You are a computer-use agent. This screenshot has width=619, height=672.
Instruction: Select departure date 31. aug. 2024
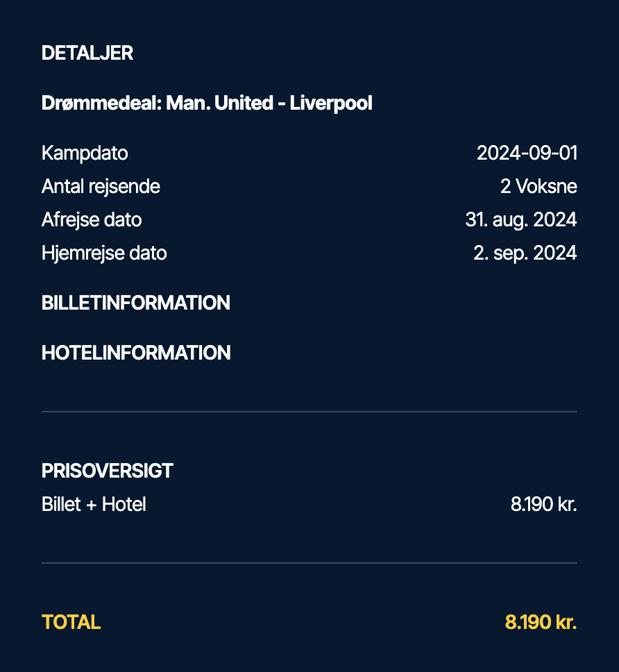521,220
